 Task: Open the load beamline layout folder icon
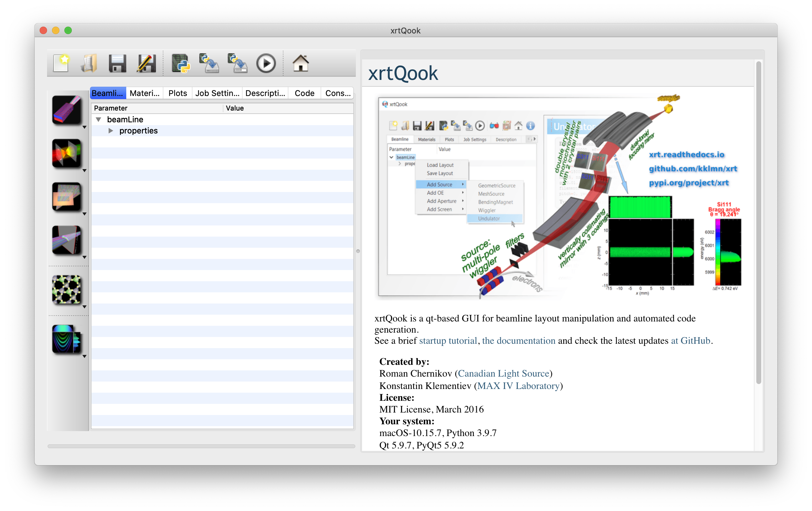pyautogui.click(x=89, y=63)
